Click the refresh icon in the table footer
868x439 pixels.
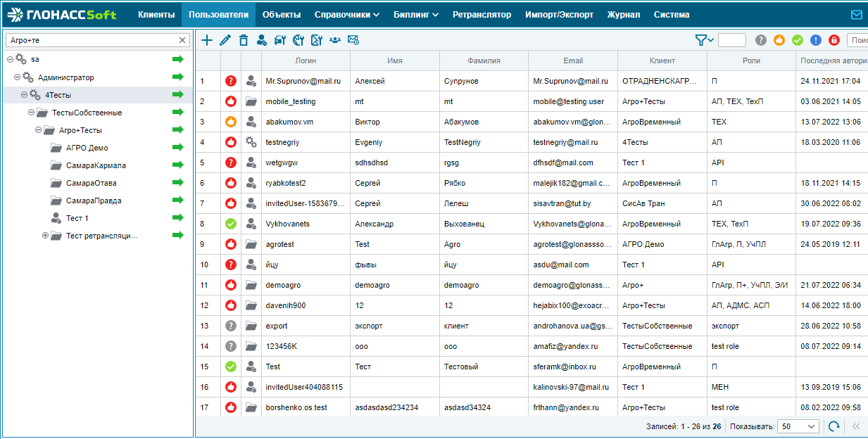(834, 426)
